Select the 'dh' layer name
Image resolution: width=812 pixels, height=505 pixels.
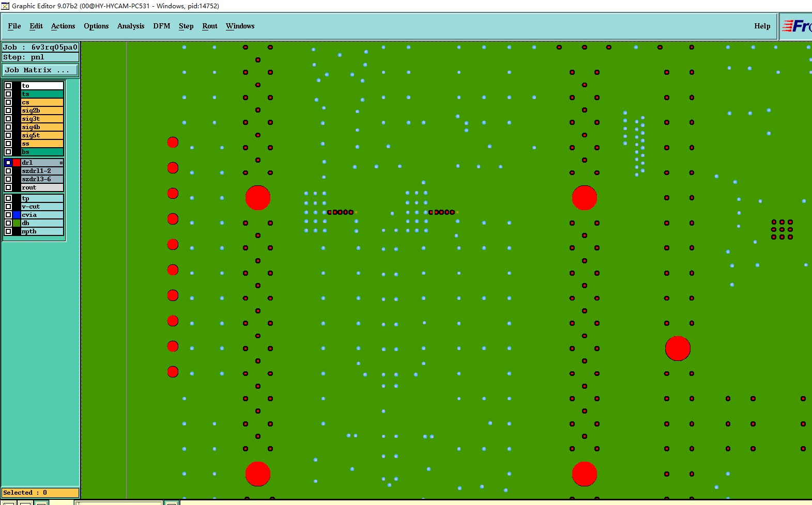(x=42, y=223)
